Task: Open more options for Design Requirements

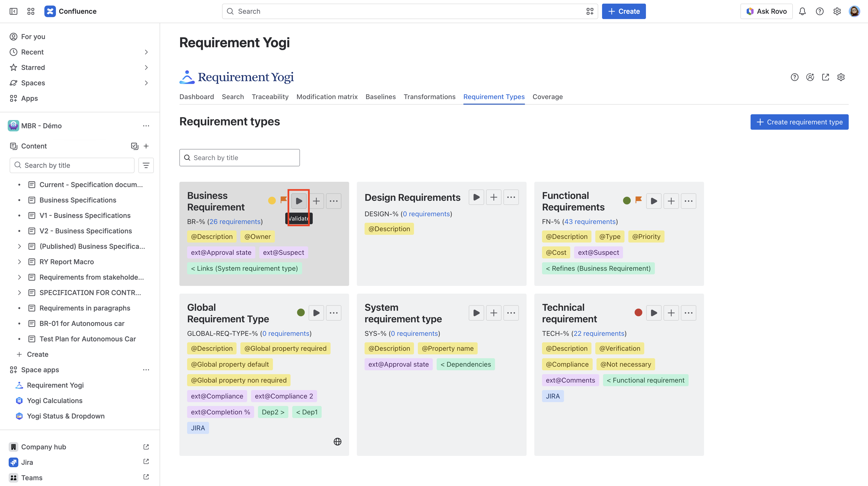Action: 511,197
